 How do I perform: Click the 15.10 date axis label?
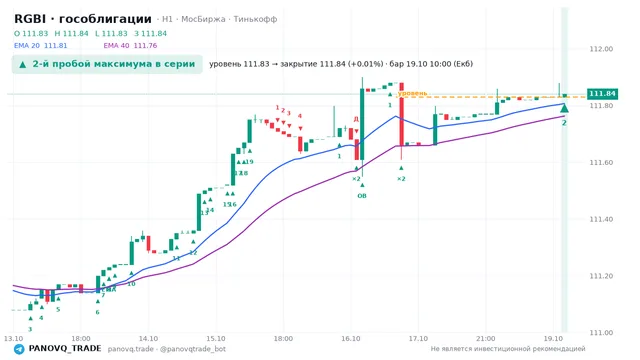click(x=216, y=338)
